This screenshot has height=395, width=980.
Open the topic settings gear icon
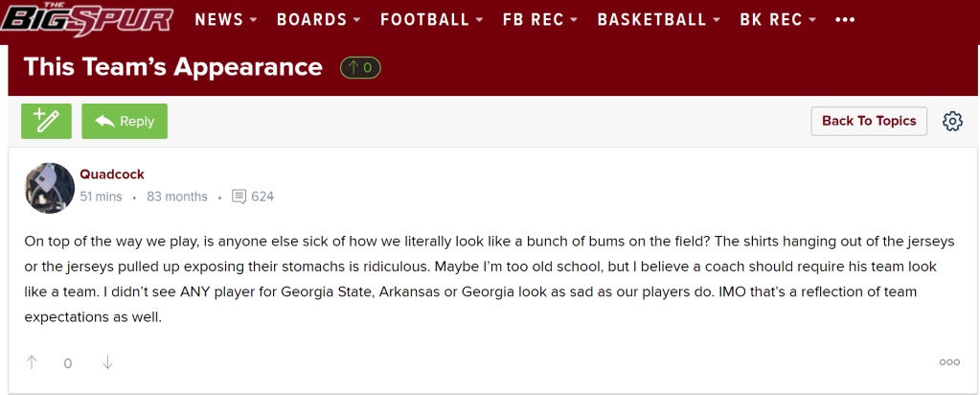[952, 121]
